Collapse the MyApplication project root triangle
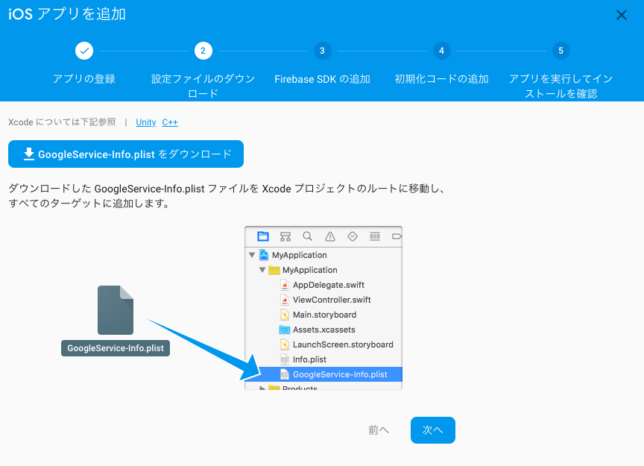 pyautogui.click(x=252, y=255)
